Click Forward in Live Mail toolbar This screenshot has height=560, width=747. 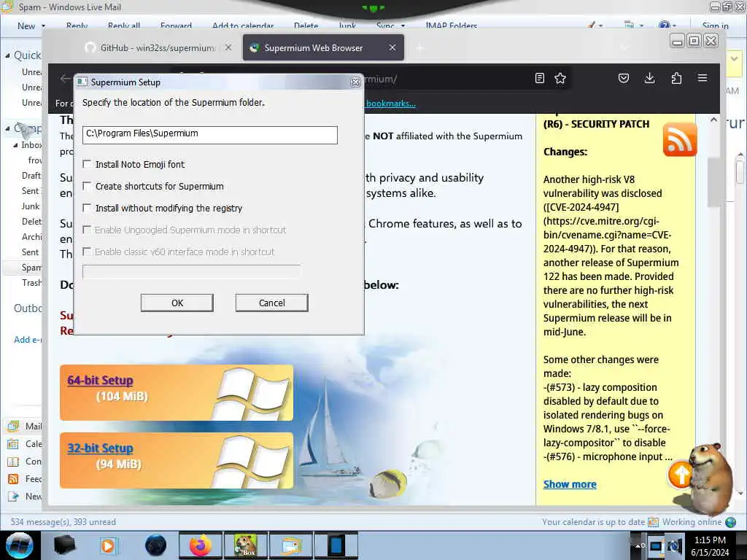pos(176,26)
